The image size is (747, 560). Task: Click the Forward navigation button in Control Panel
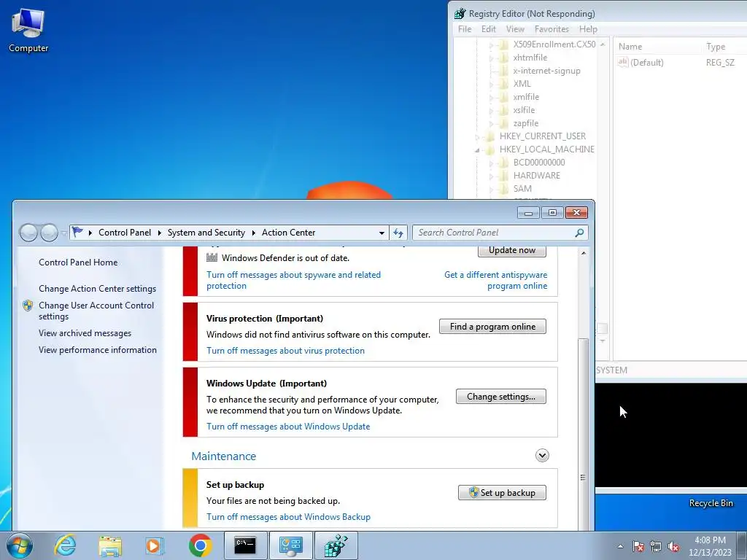(x=49, y=233)
